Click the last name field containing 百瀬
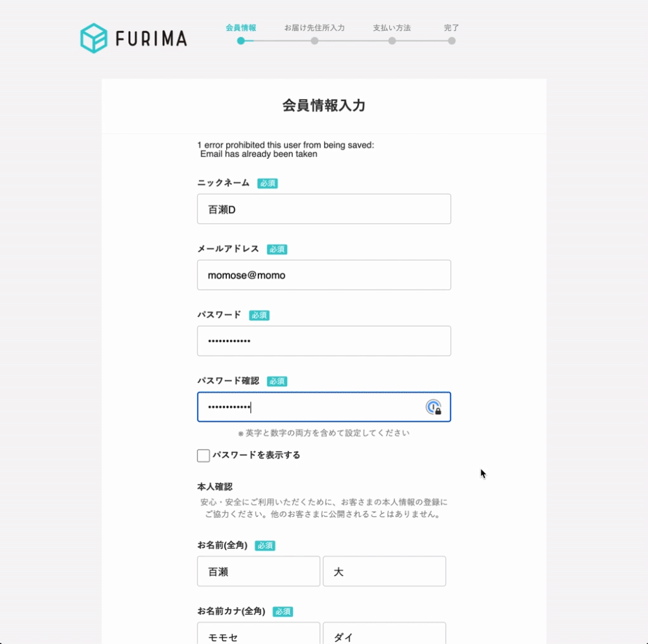The image size is (648, 644). [x=259, y=571]
